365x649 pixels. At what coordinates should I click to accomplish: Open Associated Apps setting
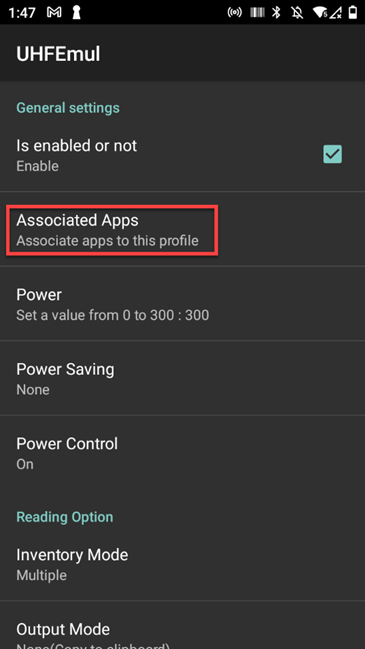pos(182,229)
